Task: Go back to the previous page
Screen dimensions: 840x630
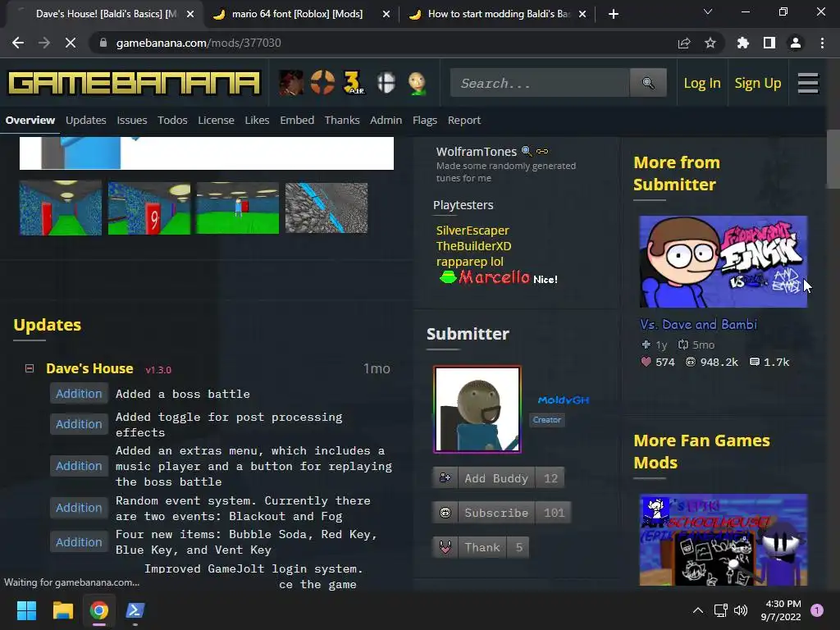Action: [18, 43]
